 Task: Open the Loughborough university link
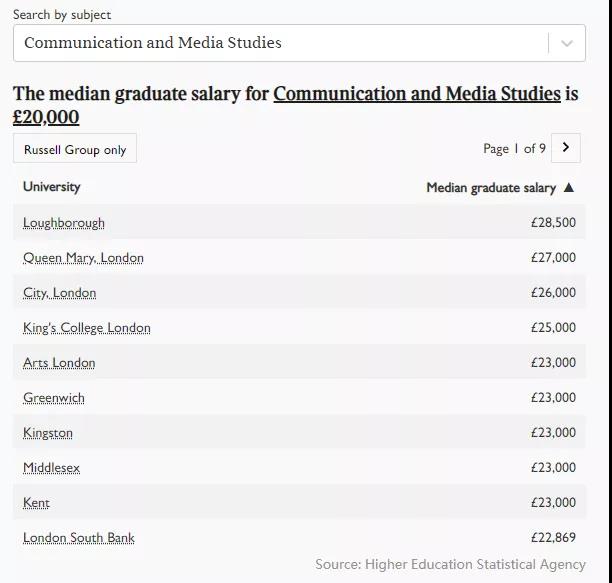[64, 223]
